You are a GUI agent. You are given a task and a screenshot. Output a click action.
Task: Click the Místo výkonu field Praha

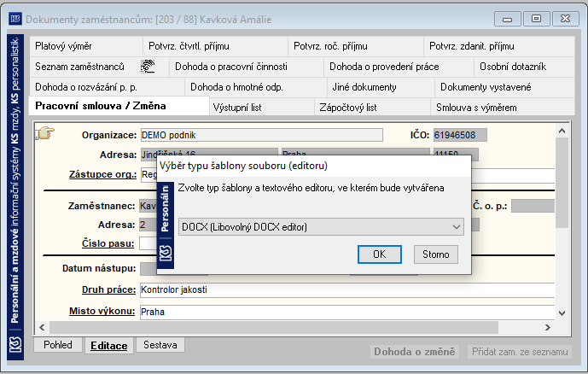click(x=347, y=312)
